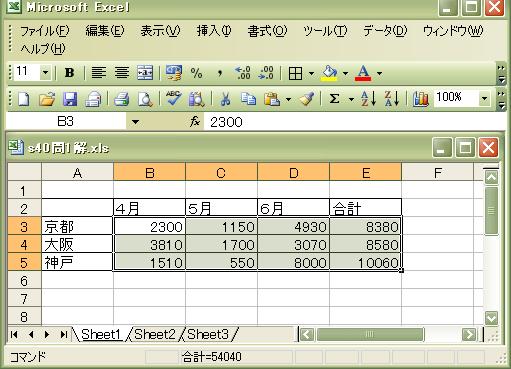This screenshot has height=369, width=511.
Task: Open the データ(D) menu
Action: (385, 31)
